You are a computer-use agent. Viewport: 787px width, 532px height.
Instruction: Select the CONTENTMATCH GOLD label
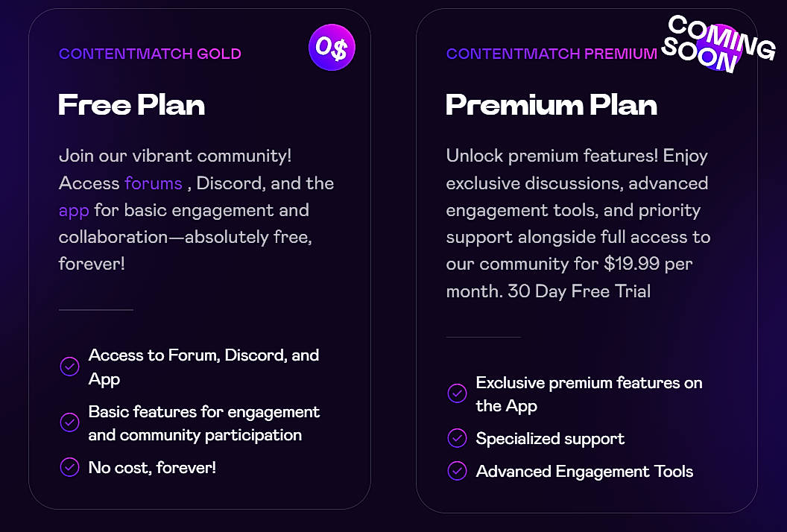coord(150,54)
